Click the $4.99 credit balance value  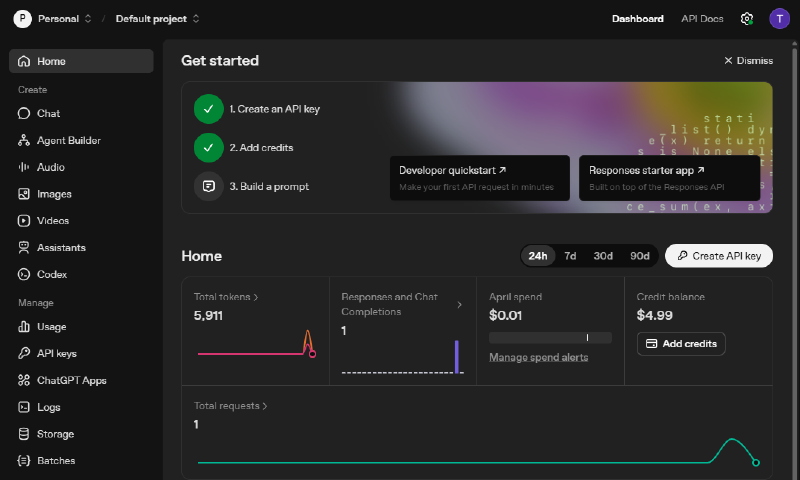pos(655,315)
